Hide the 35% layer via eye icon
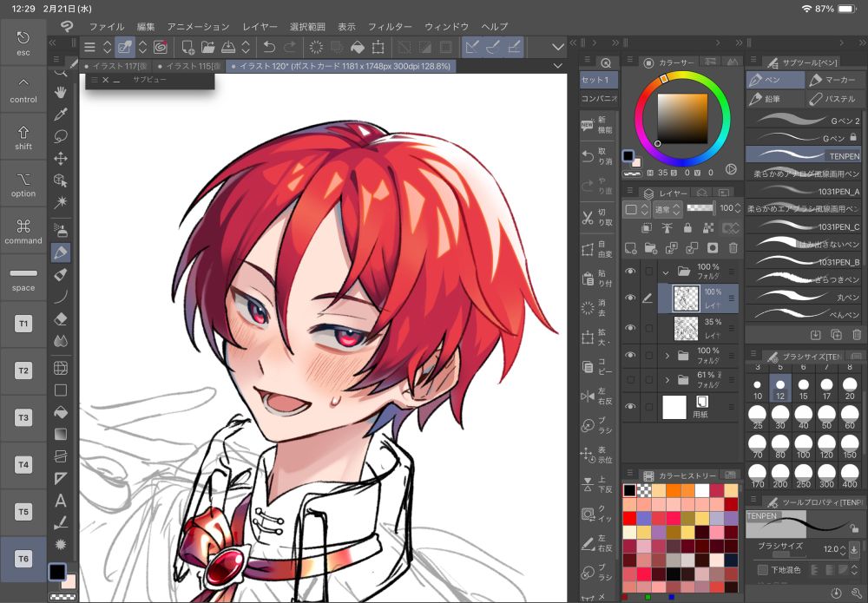 630,328
